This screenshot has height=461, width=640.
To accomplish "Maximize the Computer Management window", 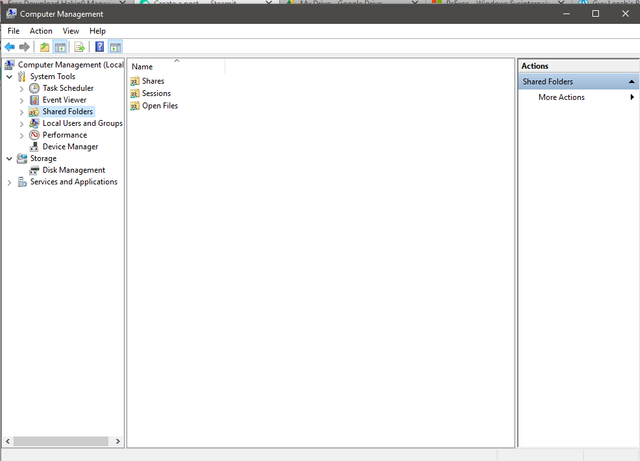I will [x=596, y=13].
